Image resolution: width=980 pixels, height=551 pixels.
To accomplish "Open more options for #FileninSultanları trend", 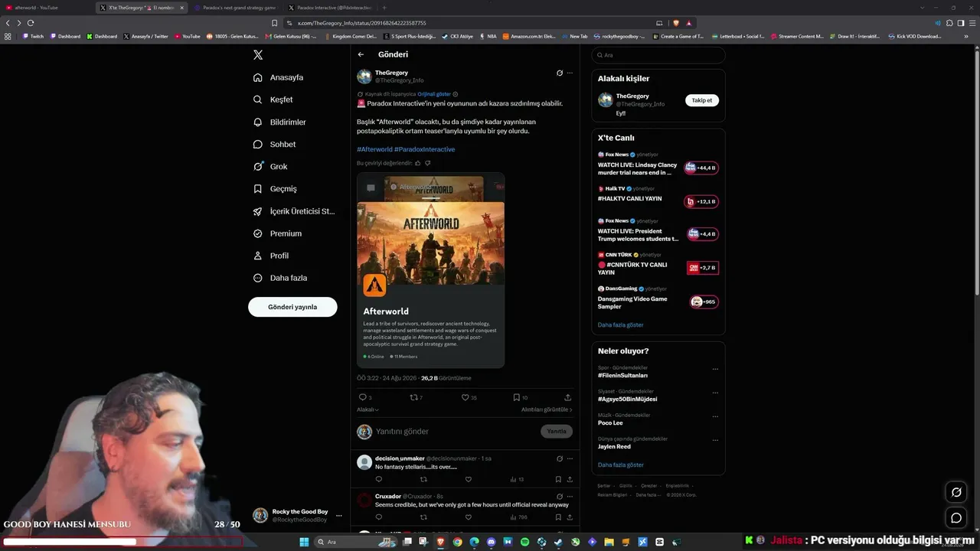I will point(715,369).
